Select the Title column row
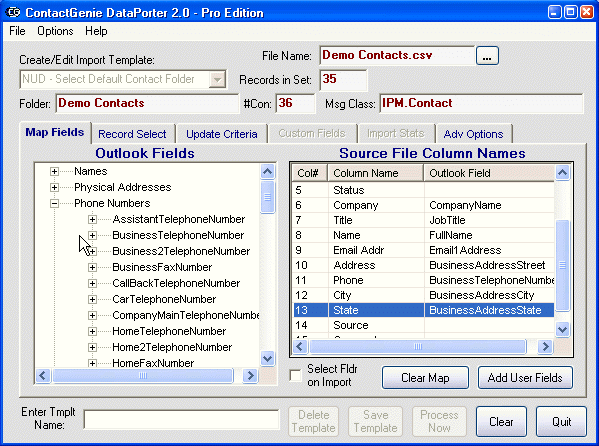 tap(423, 220)
